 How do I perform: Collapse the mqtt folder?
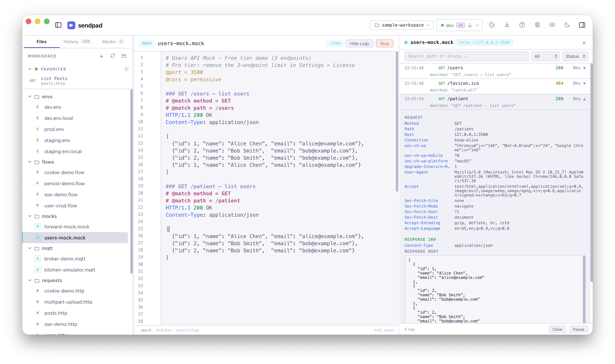30,248
